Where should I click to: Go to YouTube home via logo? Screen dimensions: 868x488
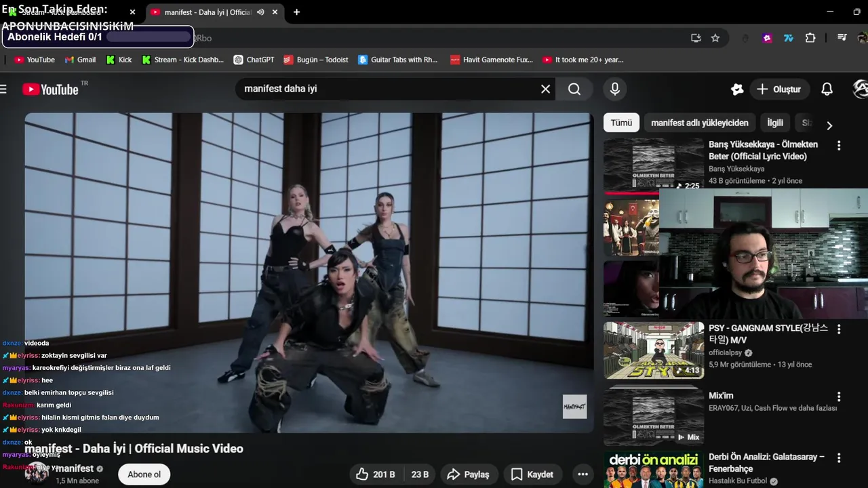click(51, 89)
